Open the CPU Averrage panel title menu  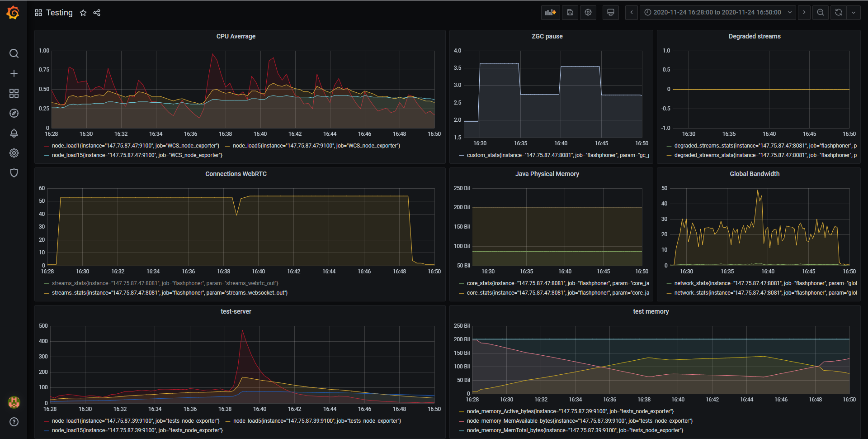coord(236,36)
